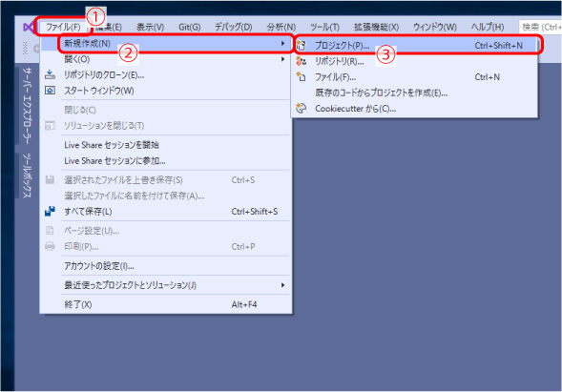Open the ファイル(F) menu
Image resolution: width=562 pixels, height=392 pixels.
[63, 28]
